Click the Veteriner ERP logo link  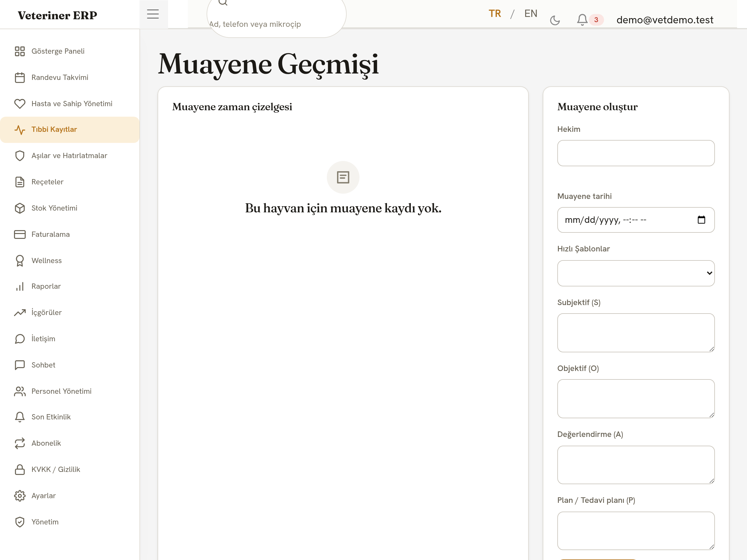tap(57, 15)
